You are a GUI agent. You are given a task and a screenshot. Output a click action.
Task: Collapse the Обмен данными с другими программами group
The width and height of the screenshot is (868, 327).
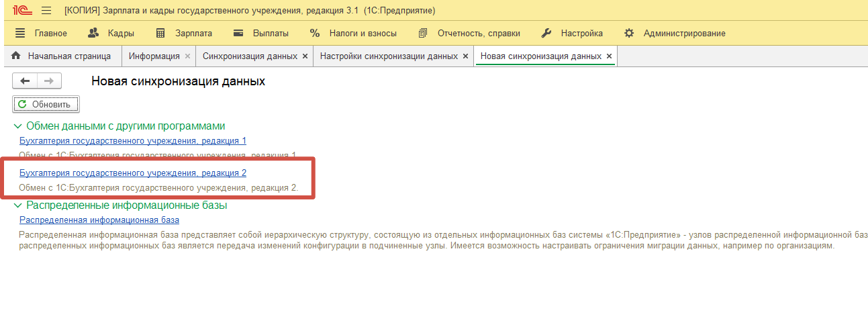coord(17,126)
